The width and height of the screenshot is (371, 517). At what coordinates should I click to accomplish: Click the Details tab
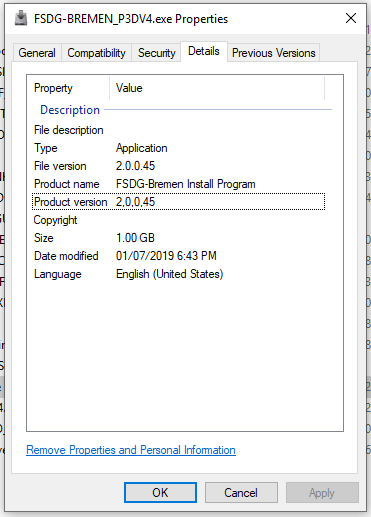click(204, 51)
